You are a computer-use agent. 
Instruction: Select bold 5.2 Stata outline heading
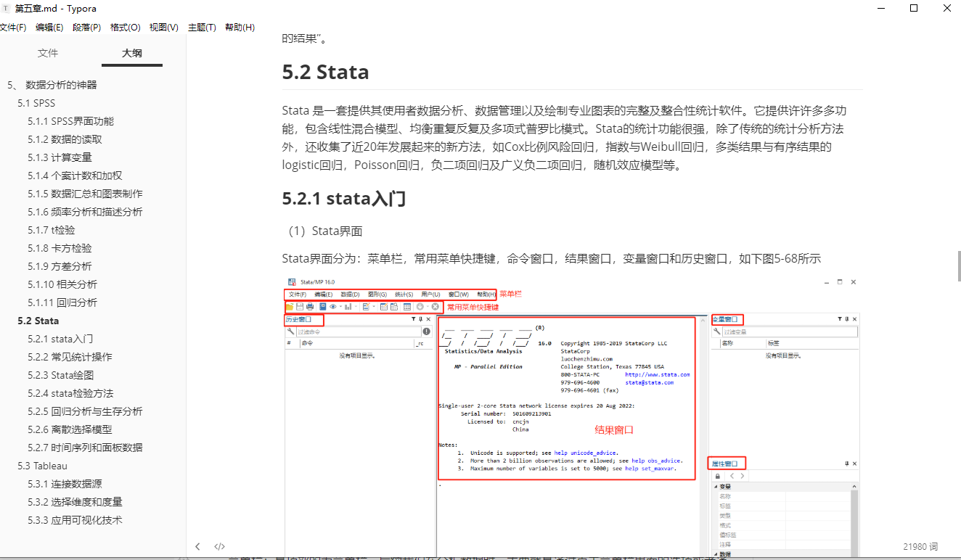coord(38,321)
